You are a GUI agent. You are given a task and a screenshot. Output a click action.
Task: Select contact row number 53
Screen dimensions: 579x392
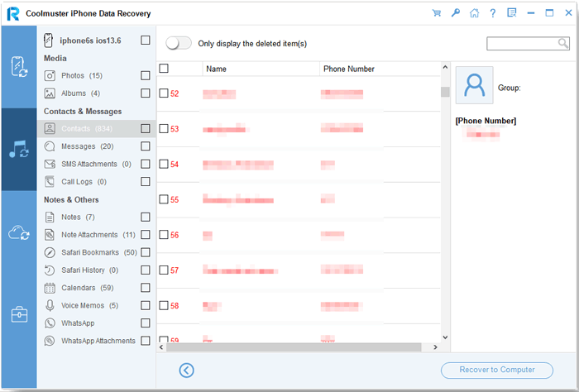(299, 129)
